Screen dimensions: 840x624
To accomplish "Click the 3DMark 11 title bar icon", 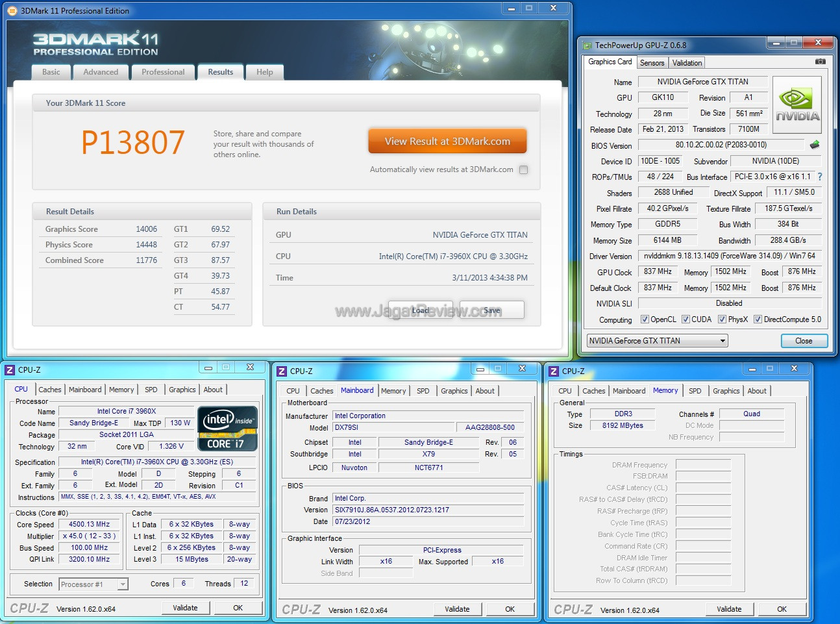I will click(x=12, y=10).
